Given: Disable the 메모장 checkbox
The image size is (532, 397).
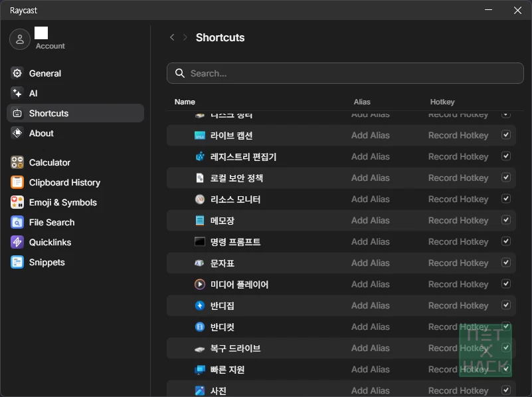Looking at the screenshot, I should click(x=506, y=220).
